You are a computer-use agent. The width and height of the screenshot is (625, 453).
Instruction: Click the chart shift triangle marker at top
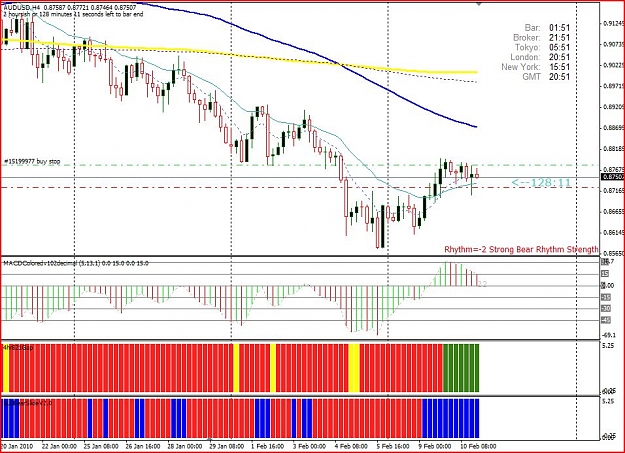[479, 4]
